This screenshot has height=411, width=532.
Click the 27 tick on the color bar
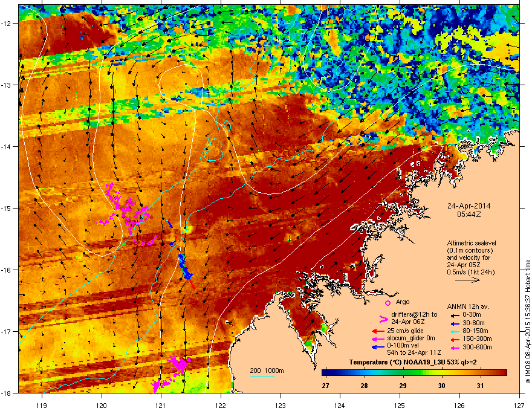(x=325, y=386)
